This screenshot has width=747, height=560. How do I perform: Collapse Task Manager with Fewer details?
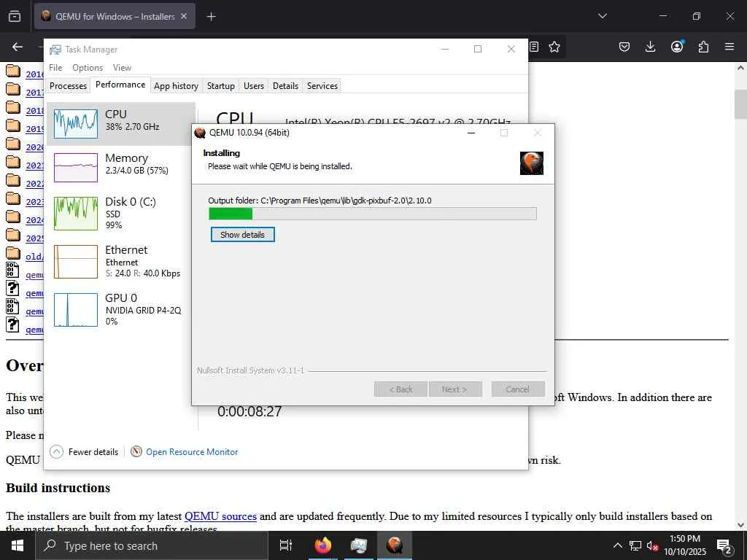coord(84,451)
